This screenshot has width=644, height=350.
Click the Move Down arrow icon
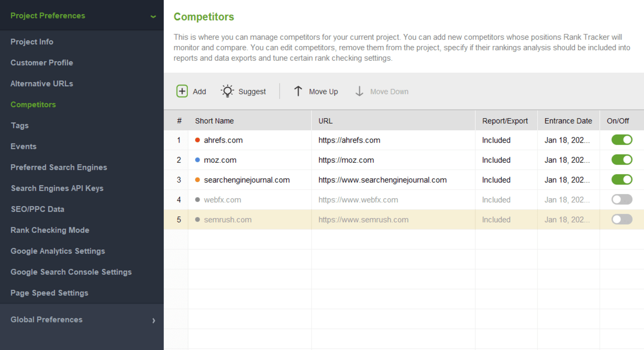tap(359, 91)
